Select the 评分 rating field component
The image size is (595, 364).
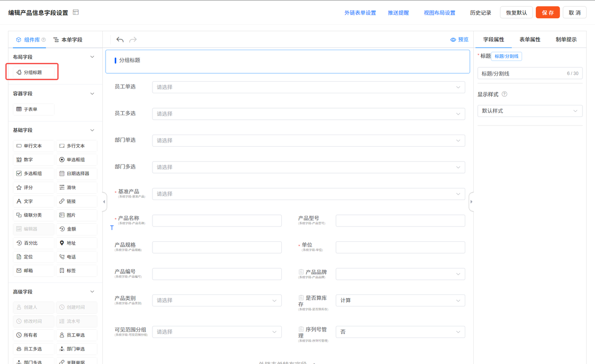[x=33, y=187]
